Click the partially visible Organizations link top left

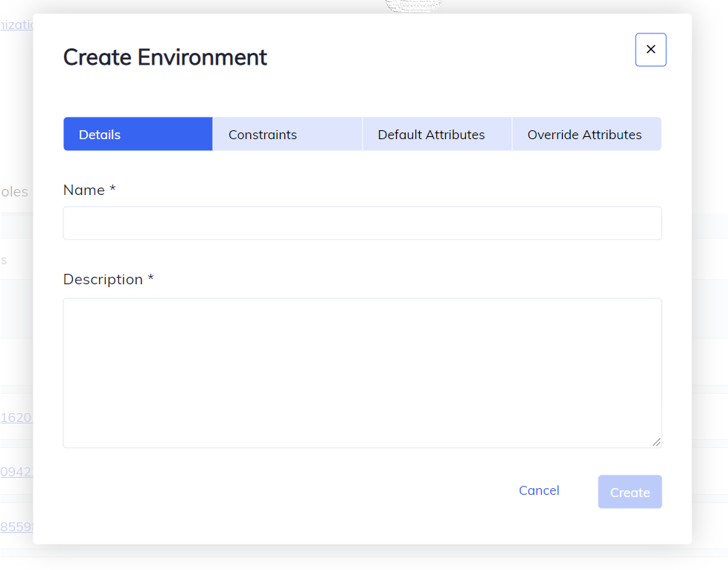[x=16, y=25]
